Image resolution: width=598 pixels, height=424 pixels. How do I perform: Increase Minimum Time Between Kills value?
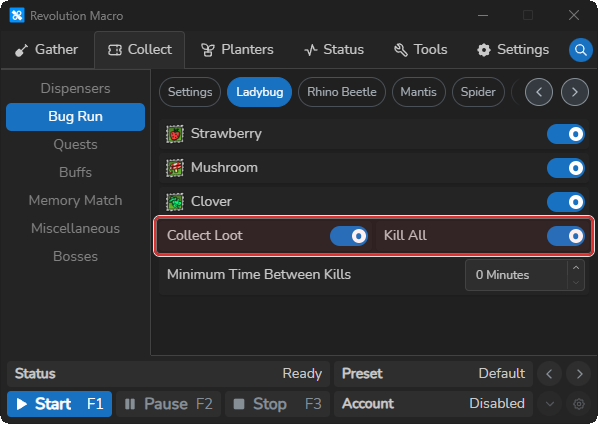pyautogui.click(x=576, y=268)
